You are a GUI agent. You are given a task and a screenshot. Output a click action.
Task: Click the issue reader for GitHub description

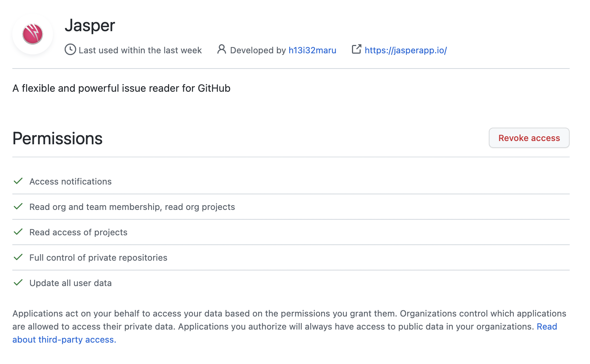[121, 88]
